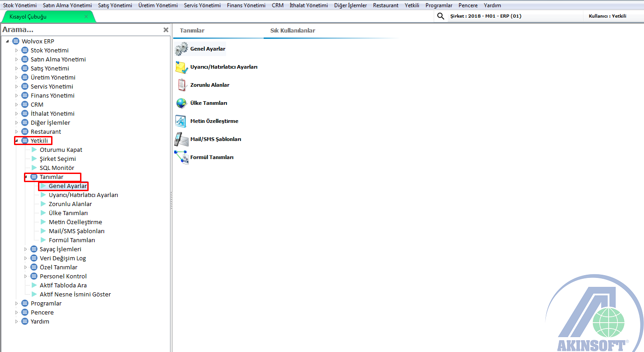Open the Yetkili menu in menu bar
644x352 pixels.
pos(412,5)
